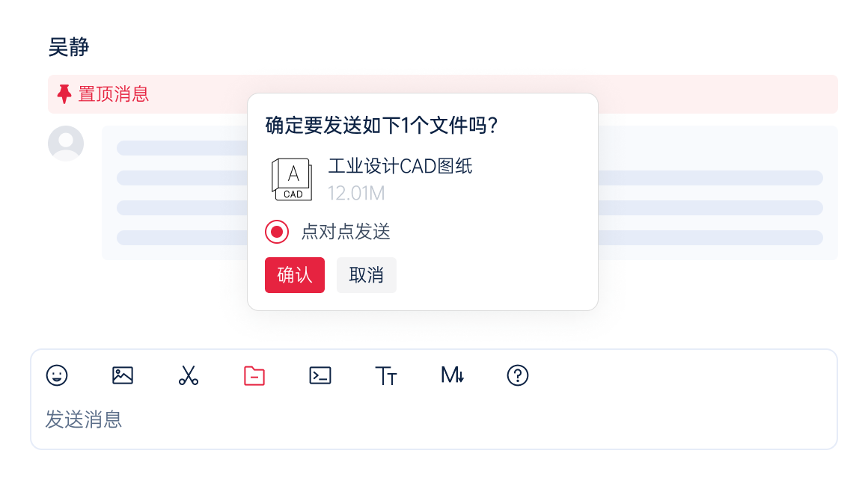Click the file name 工业设计CAD图纸
The width and height of the screenshot is (868, 480).
(x=402, y=167)
